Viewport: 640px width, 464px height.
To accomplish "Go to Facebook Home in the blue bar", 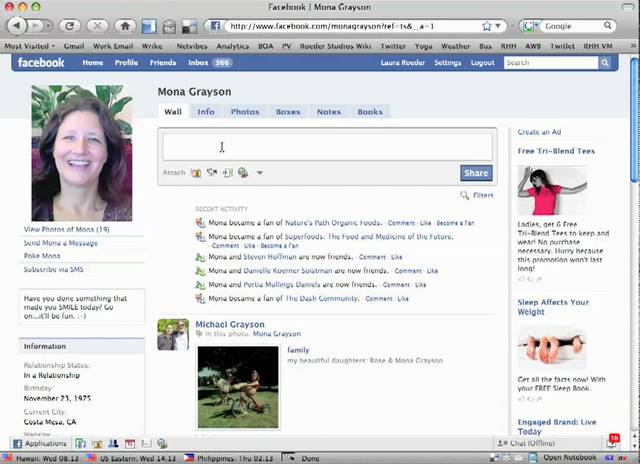I will [x=93, y=62].
